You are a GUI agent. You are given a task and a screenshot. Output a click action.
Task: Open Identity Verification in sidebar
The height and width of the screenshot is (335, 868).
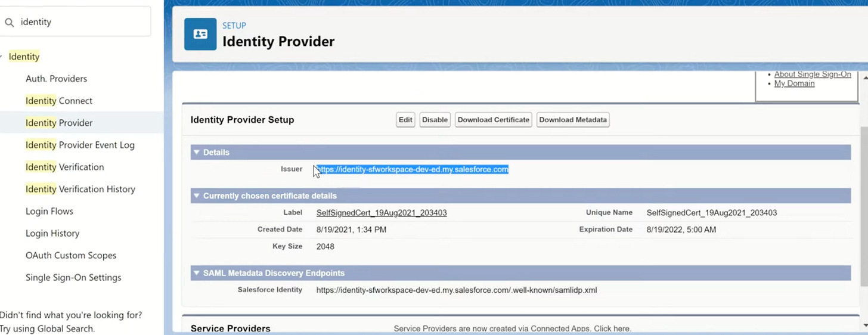(64, 167)
